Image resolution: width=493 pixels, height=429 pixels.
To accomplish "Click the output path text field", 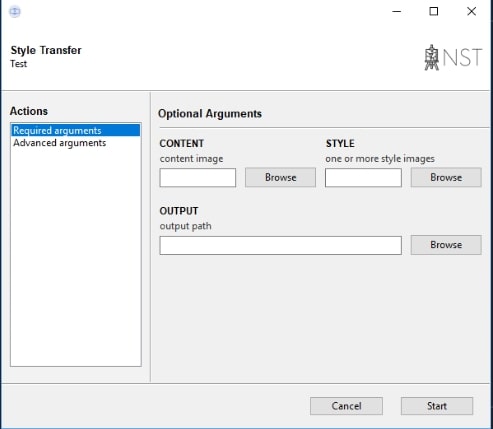I will 281,245.
